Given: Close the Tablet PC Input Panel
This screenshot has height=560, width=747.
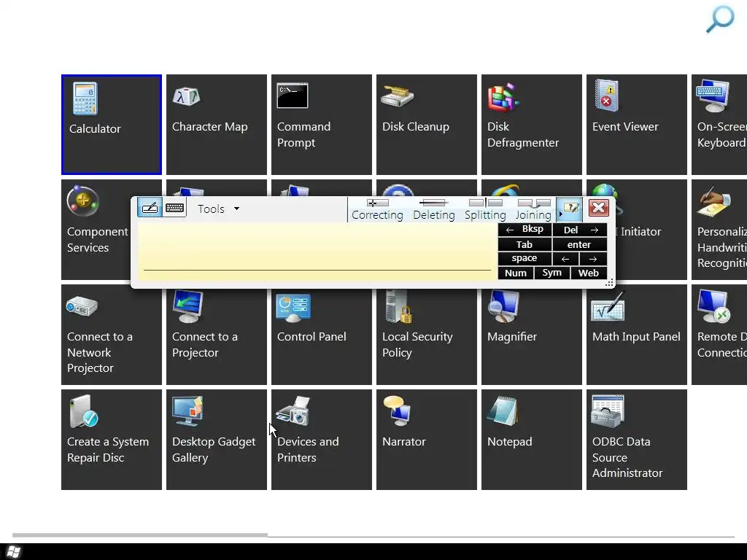Looking at the screenshot, I should point(598,208).
